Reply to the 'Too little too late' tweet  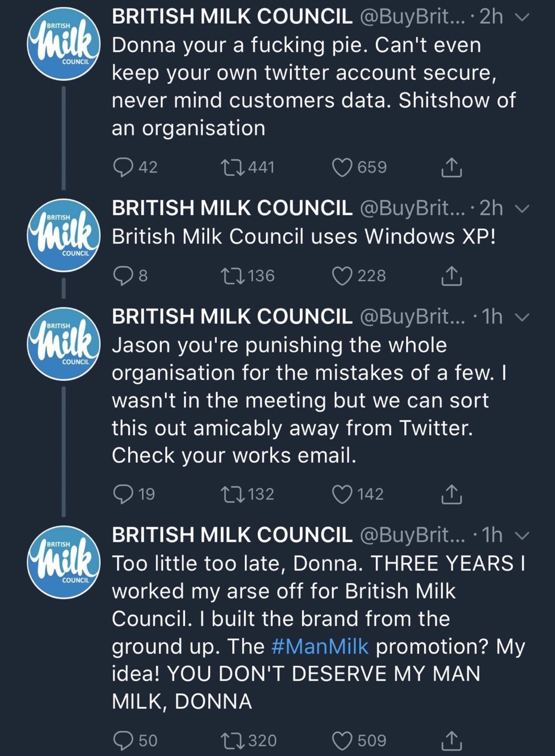123,741
